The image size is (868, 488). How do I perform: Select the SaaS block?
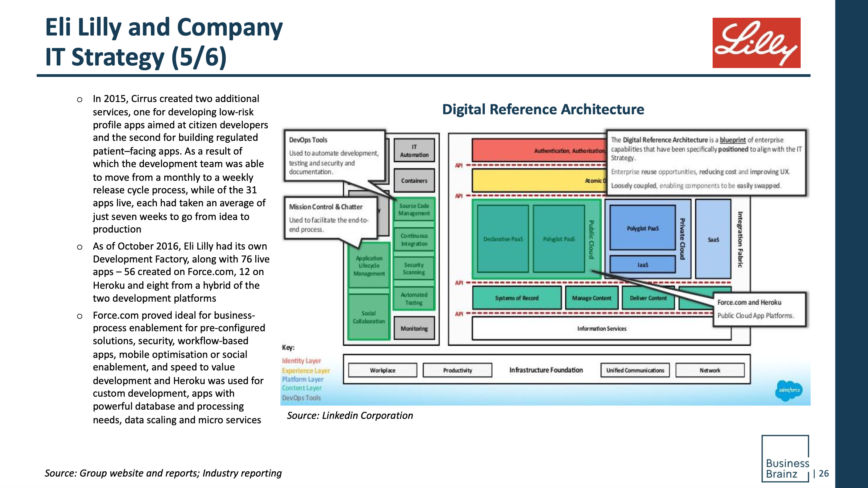tap(713, 239)
